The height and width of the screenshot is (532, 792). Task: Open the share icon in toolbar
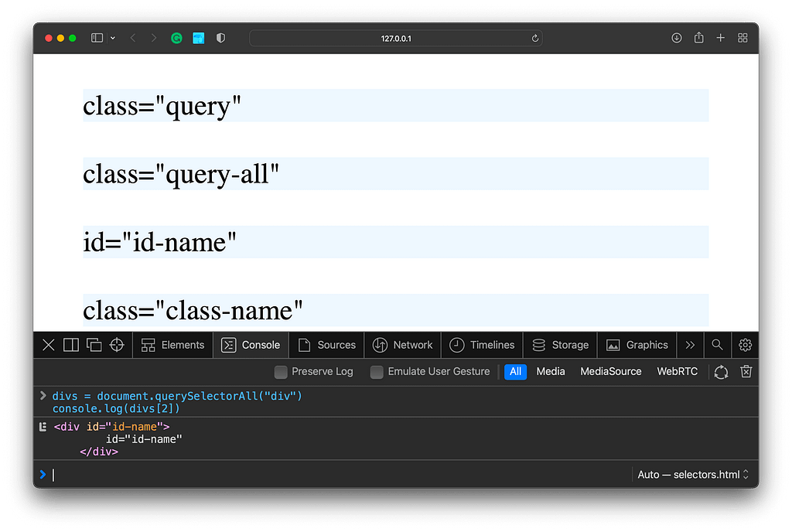tap(698, 37)
